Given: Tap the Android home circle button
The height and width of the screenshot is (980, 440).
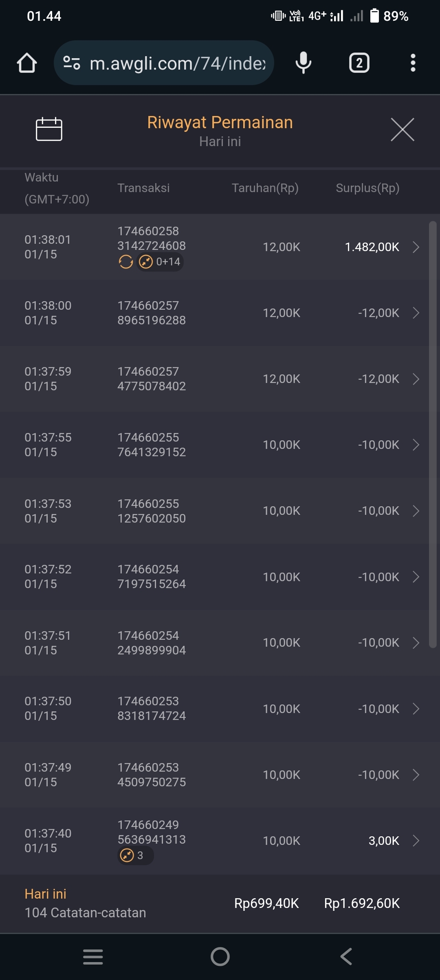Looking at the screenshot, I should pyautogui.click(x=220, y=956).
